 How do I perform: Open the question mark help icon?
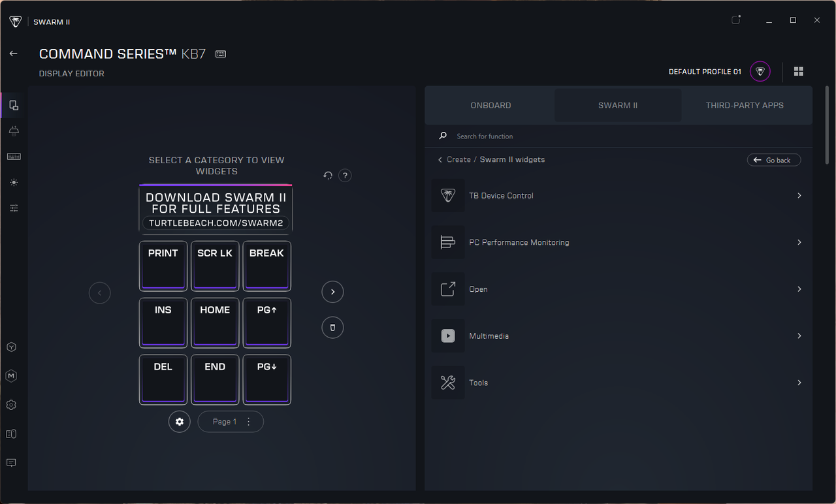346,175
